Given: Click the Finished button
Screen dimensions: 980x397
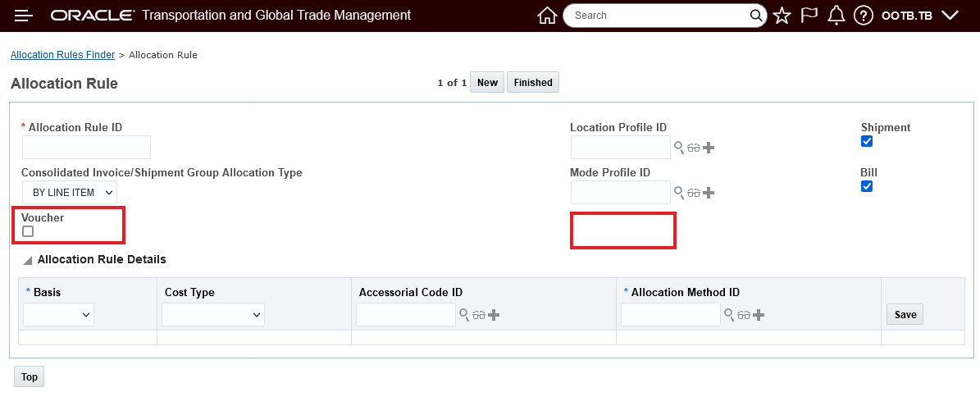Looking at the screenshot, I should click(x=533, y=82).
